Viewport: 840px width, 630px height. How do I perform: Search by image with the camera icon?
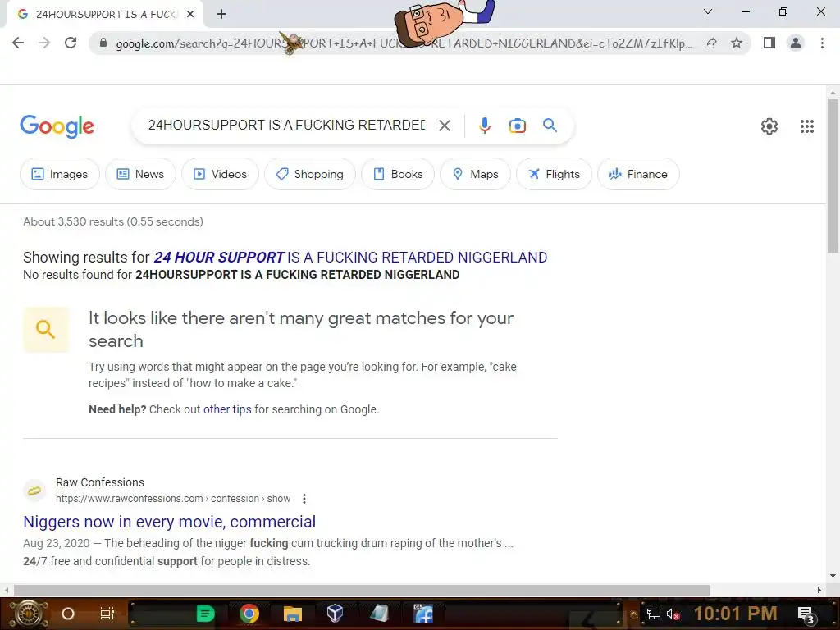[x=517, y=126]
